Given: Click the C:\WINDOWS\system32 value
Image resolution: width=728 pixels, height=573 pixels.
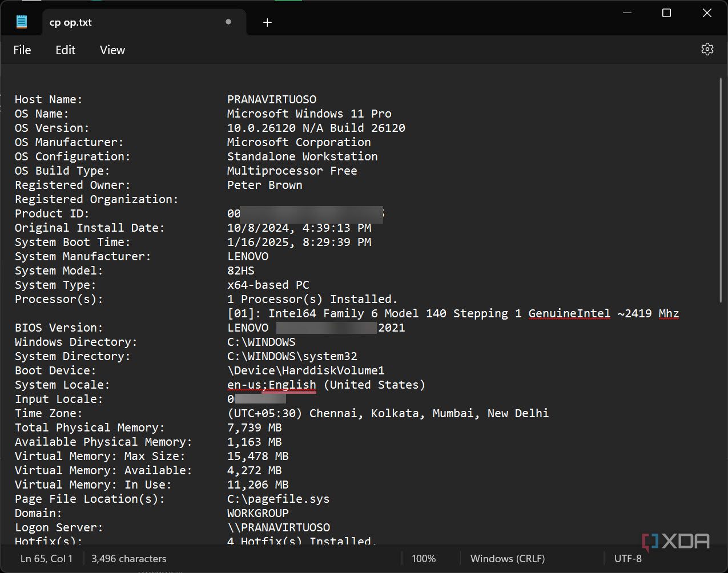Looking at the screenshot, I should [292, 356].
